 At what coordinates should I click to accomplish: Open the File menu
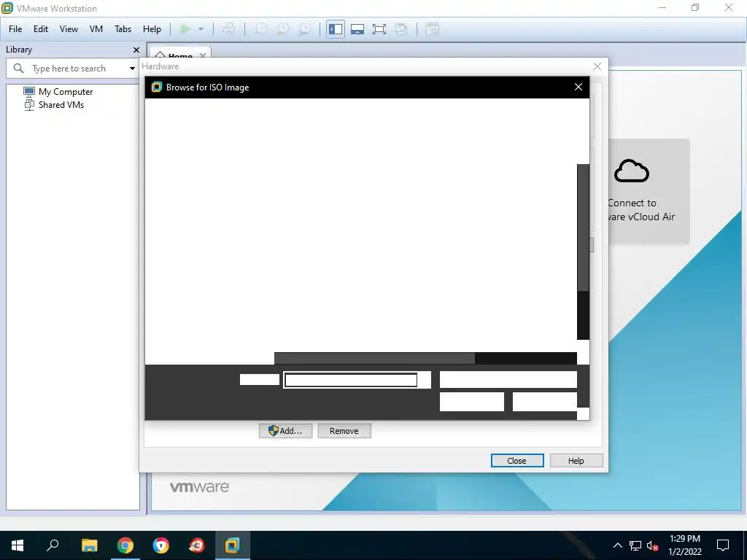[15, 29]
